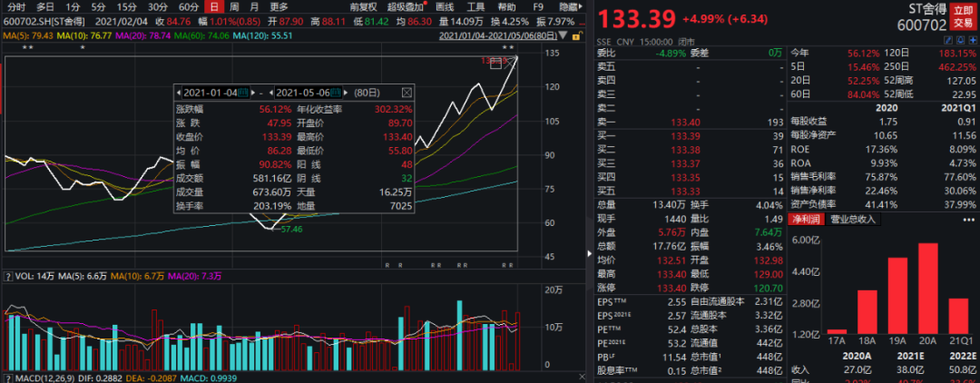This screenshot has height=383, width=980.
Task: Click the date range 2021/01/04-2021/05/06 link
Action: click(x=497, y=35)
